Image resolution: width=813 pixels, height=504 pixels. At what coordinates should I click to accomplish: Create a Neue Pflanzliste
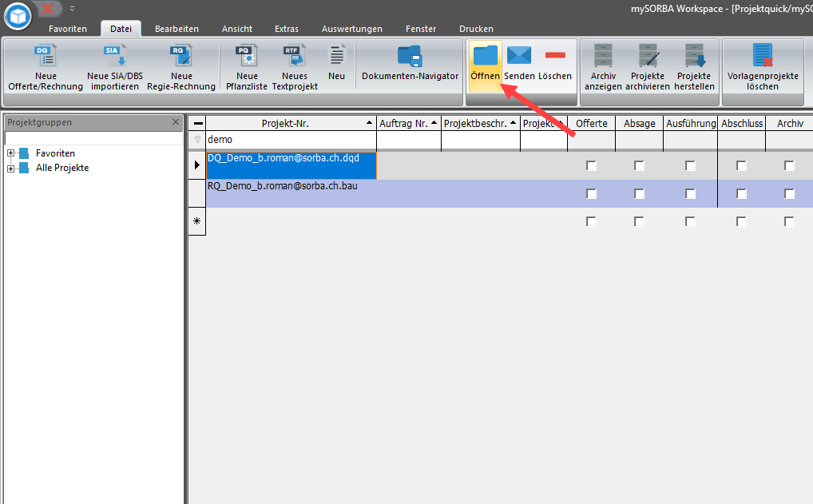click(247, 68)
